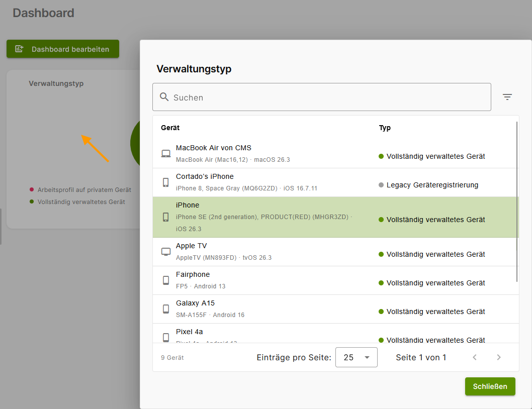532x409 pixels.
Task: Click the laptop icon next to MacBook Air
Action: [x=166, y=153]
